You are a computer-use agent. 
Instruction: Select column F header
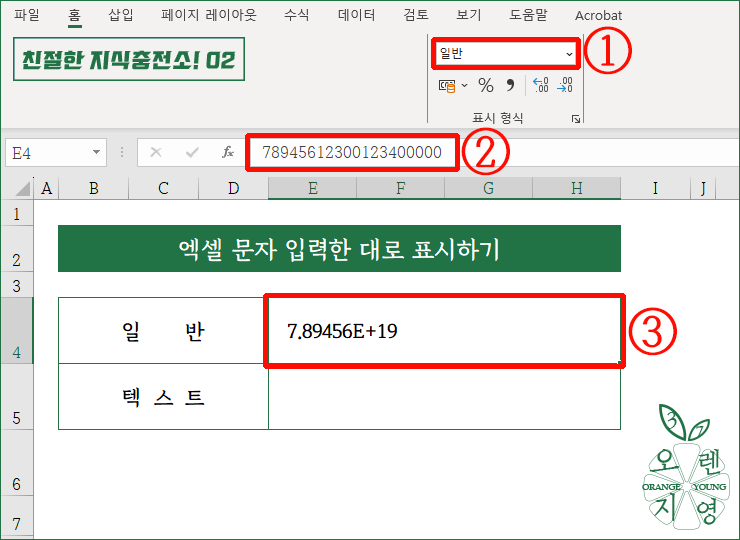400,188
